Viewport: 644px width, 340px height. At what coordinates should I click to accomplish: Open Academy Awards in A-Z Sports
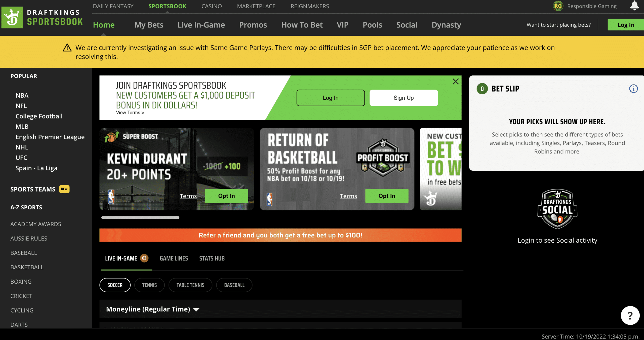pos(36,224)
